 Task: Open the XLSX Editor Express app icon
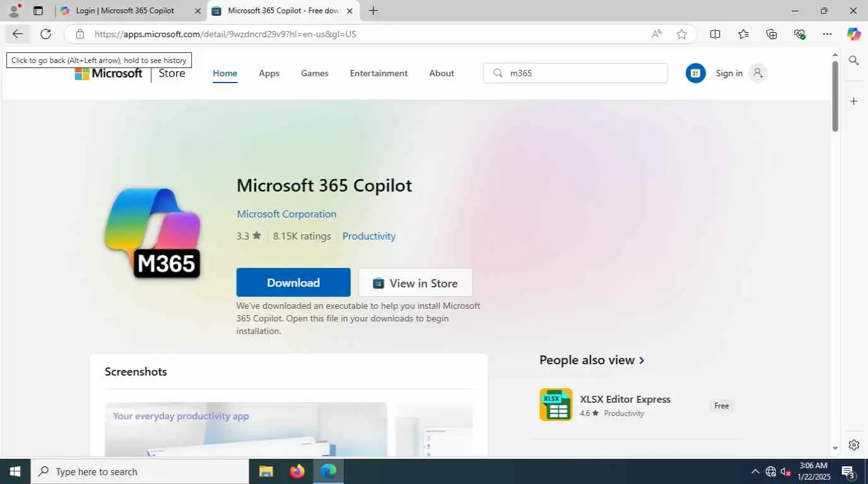point(556,405)
